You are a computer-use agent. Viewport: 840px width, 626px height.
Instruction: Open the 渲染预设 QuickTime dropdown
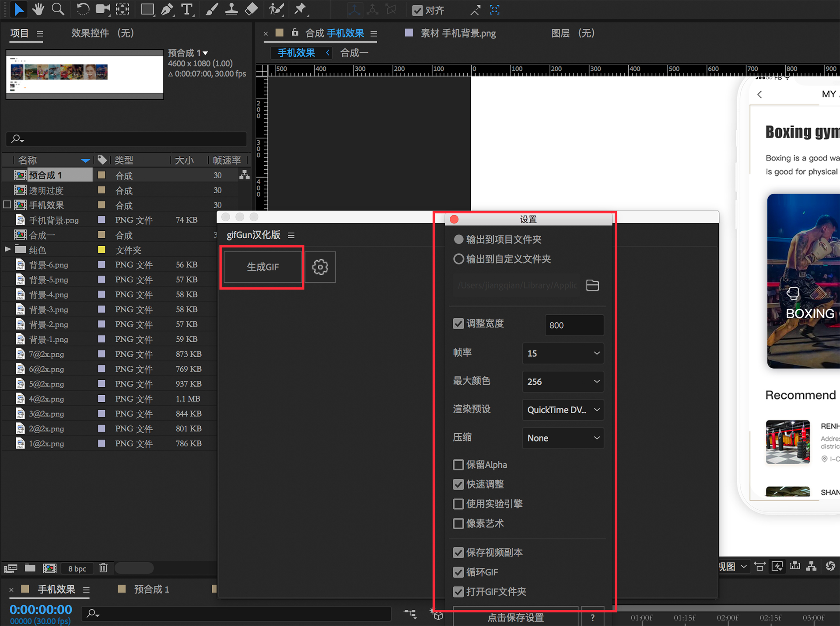563,410
